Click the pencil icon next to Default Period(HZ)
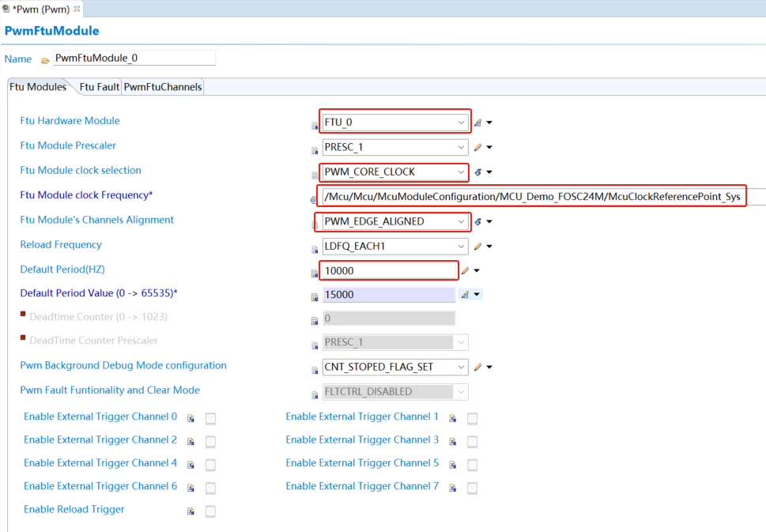The image size is (766, 532). (466, 271)
